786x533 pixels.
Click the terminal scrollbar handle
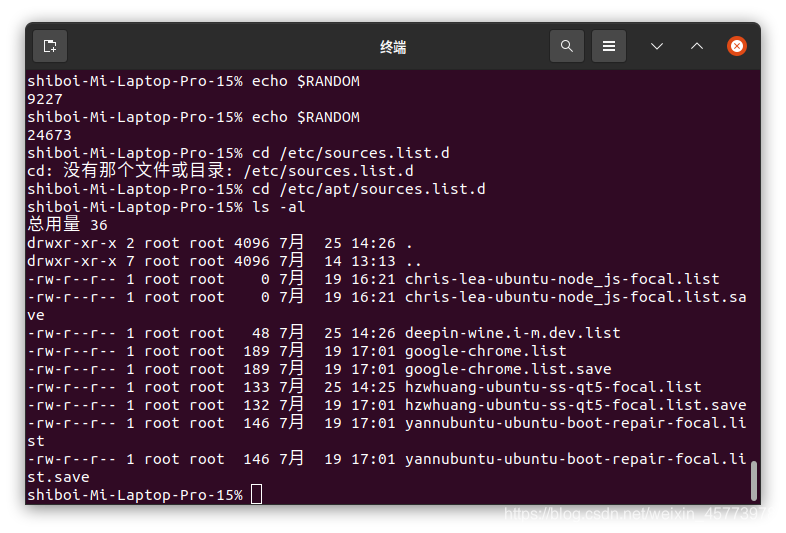(753, 481)
